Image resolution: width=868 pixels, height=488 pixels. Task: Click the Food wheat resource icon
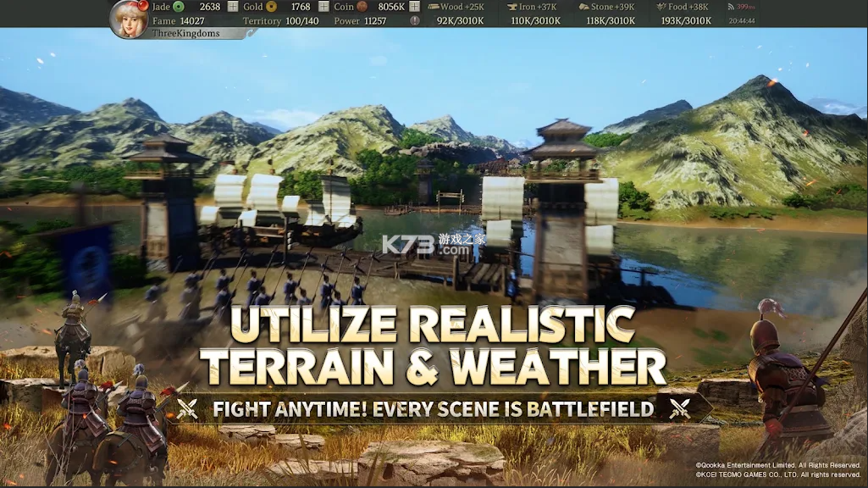click(x=661, y=7)
